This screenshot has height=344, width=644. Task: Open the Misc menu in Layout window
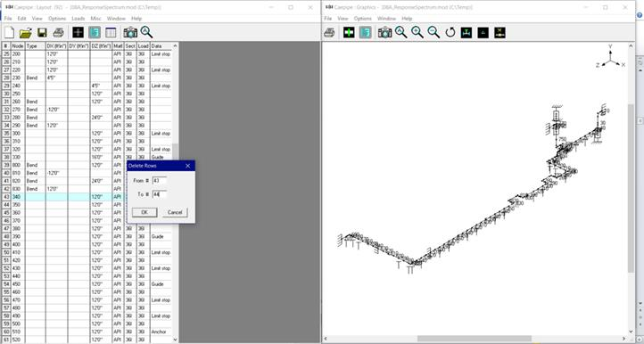coord(95,19)
